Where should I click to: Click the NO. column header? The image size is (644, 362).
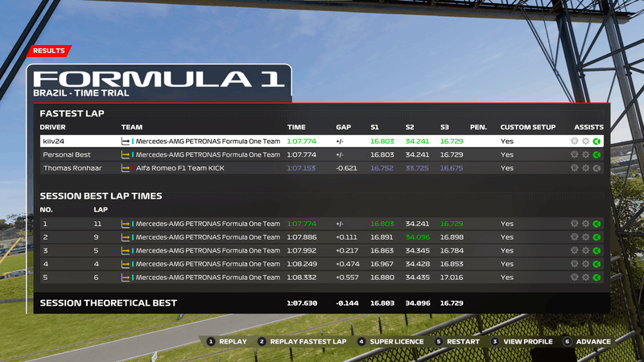pyautogui.click(x=47, y=210)
